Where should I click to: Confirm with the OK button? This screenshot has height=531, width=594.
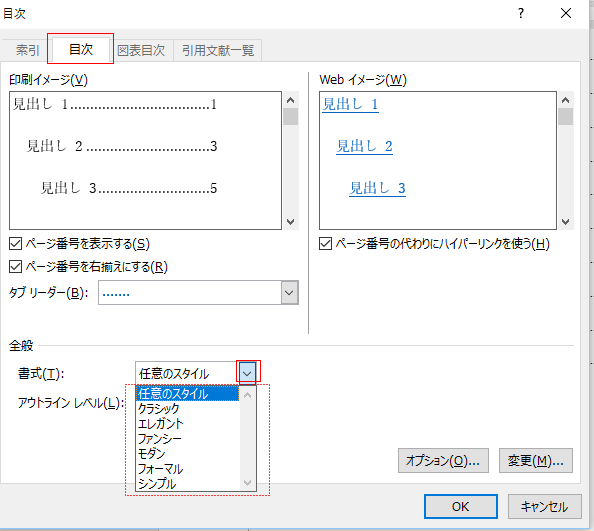point(461,506)
